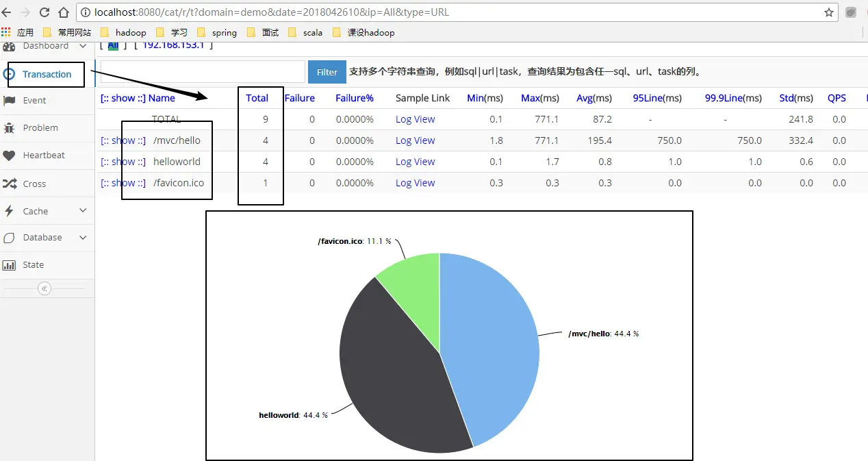The image size is (868, 461).
Task: Open the 学习 bookmark folder
Action: pyautogui.click(x=172, y=32)
